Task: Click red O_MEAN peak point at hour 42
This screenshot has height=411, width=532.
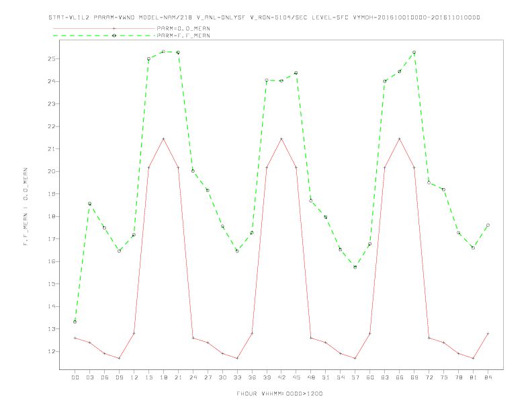Action: [281, 139]
